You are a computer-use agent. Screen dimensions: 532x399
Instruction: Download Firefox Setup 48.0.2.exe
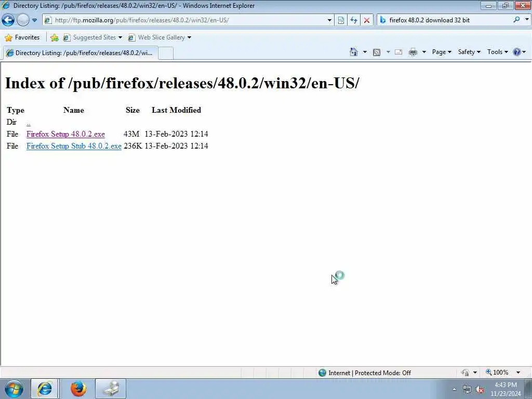point(65,134)
